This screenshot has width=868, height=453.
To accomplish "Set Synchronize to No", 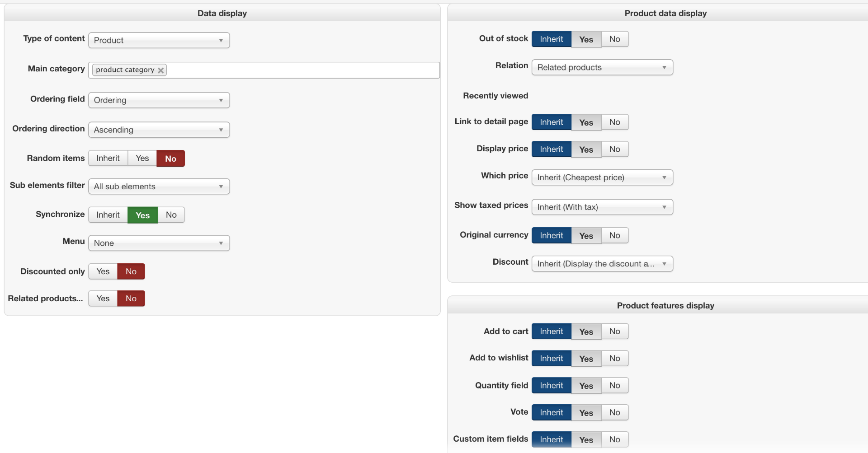I will pos(171,215).
